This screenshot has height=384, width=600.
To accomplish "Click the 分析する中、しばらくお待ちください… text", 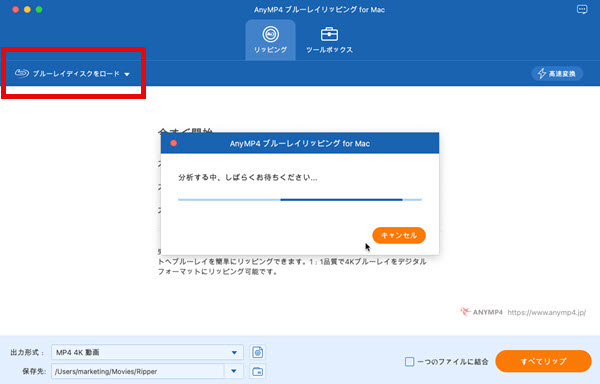I will click(x=248, y=177).
